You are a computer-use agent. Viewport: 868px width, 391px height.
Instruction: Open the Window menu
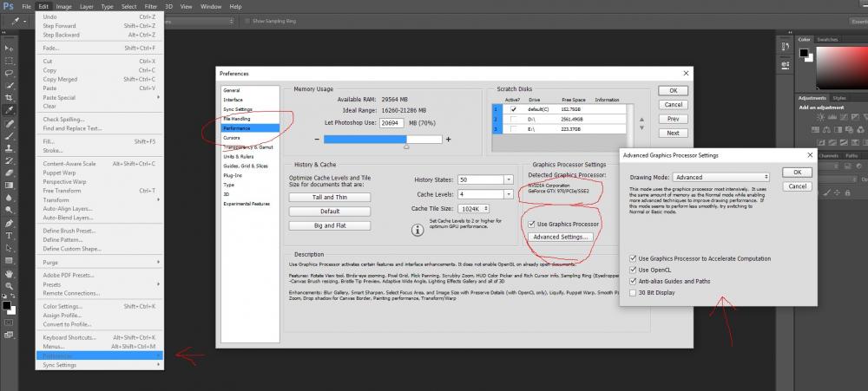point(211,7)
